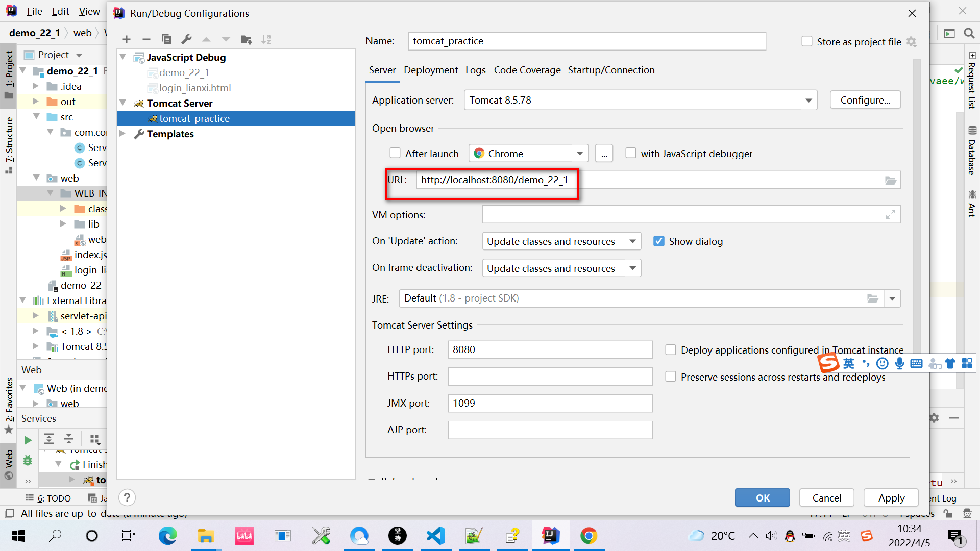This screenshot has height=551, width=980.
Task: Enable Store as project file checkbox
Action: 806,41
